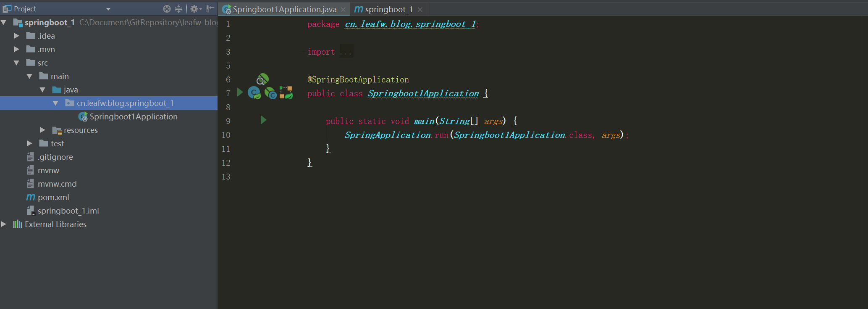Click the main method name in code
The width and height of the screenshot is (868, 309).
click(x=424, y=121)
